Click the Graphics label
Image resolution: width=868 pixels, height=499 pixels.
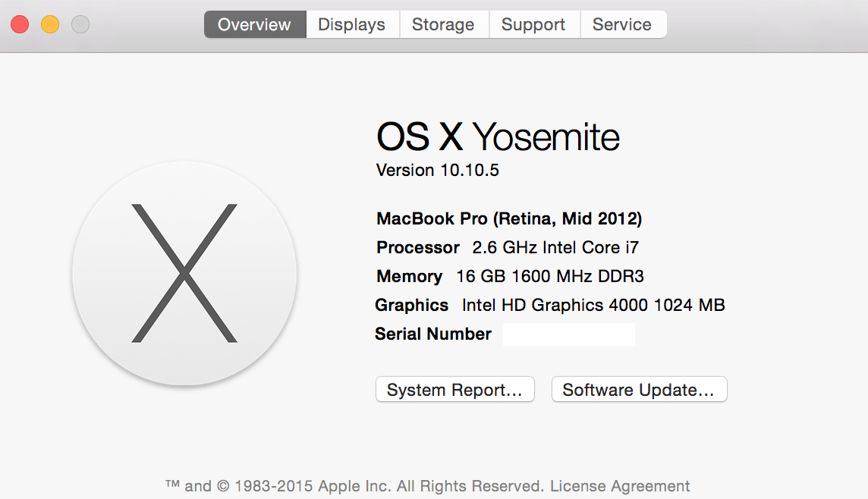coord(411,305)
